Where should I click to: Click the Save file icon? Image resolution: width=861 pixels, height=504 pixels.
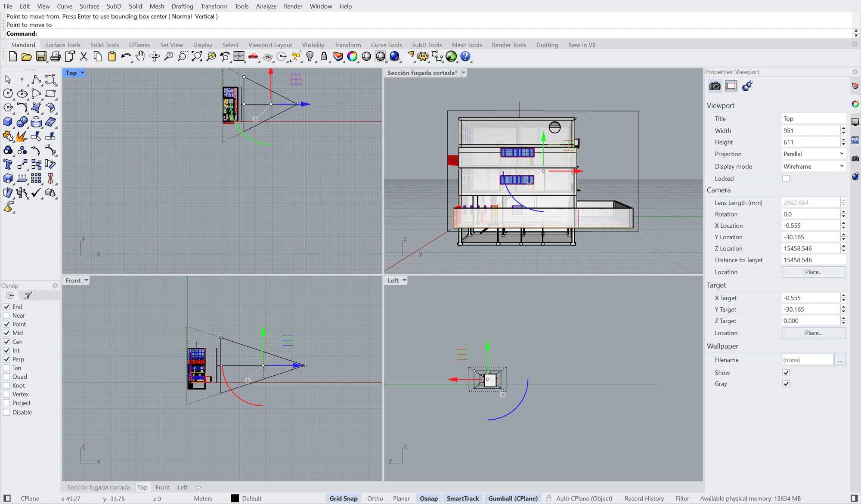tap(41, 56)
